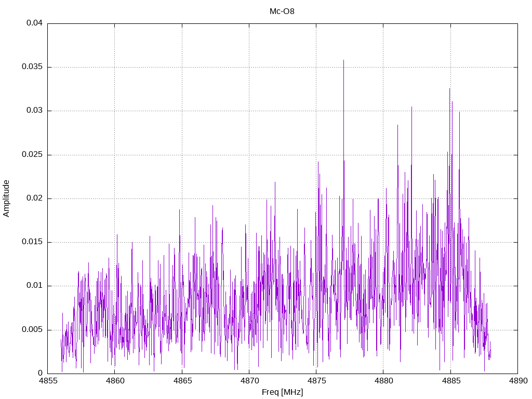The width and height of the screenshot is (532, 399).
Task: Select the 0.015 y-axis tick label
Action: [x=33, y=242]
